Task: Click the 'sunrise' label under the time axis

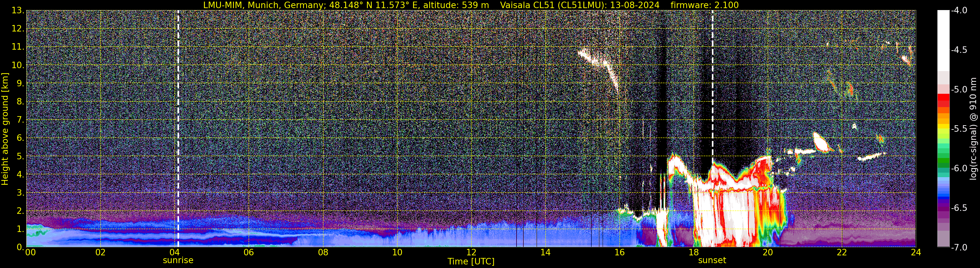Action: [178, 261]
